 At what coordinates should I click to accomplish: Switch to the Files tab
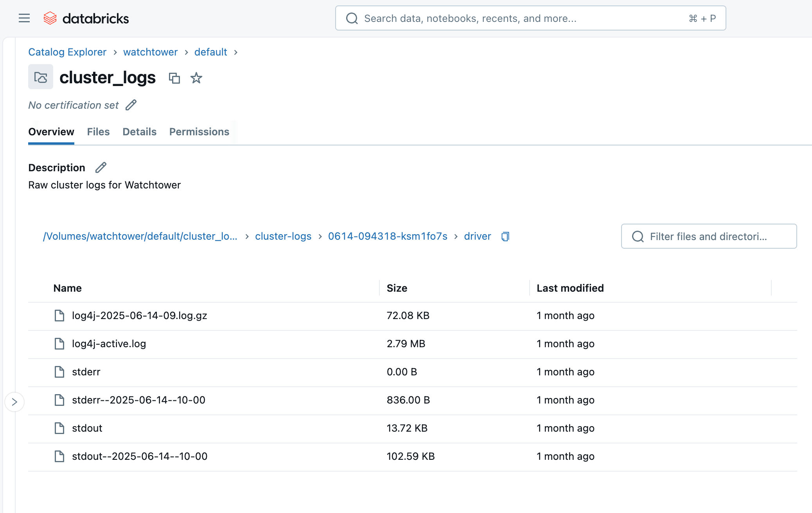(98, 132)
